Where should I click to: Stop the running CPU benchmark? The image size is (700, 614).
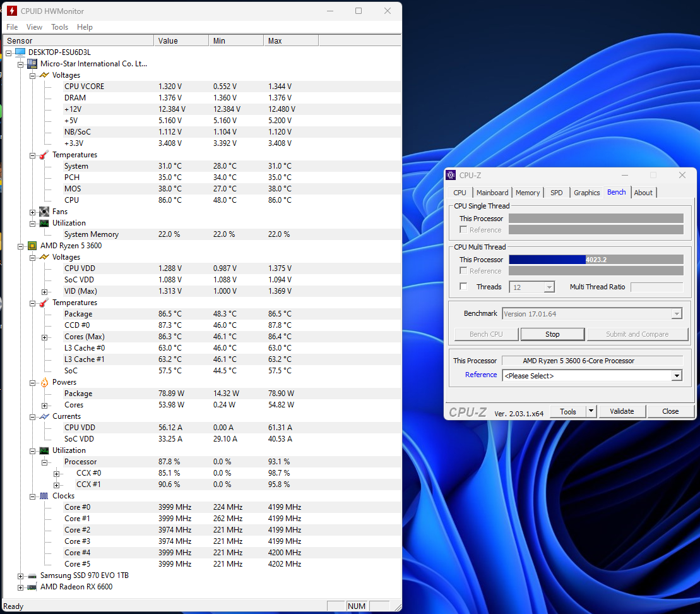tap(552, 334)
